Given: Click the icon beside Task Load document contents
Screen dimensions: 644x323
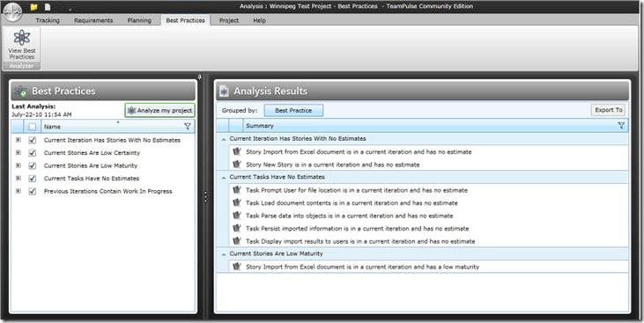Looking at the screenshot, I should click(237, 202).
